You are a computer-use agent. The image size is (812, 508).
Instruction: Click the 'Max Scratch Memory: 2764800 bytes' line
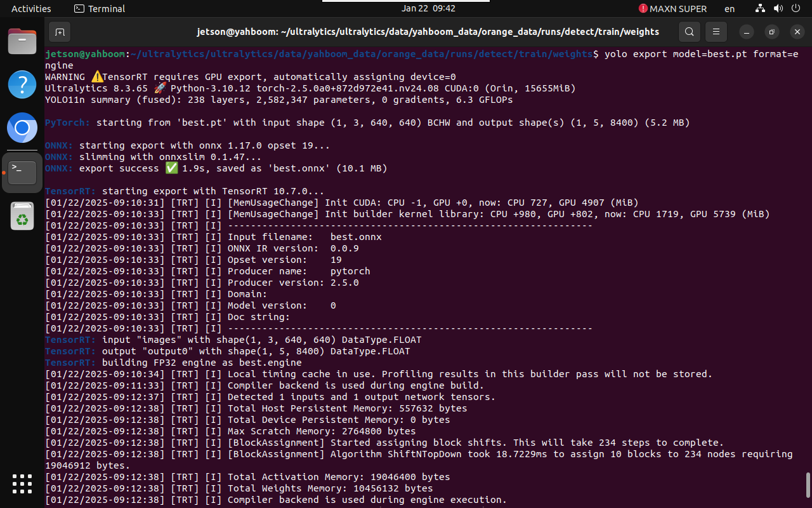(230, 431)
